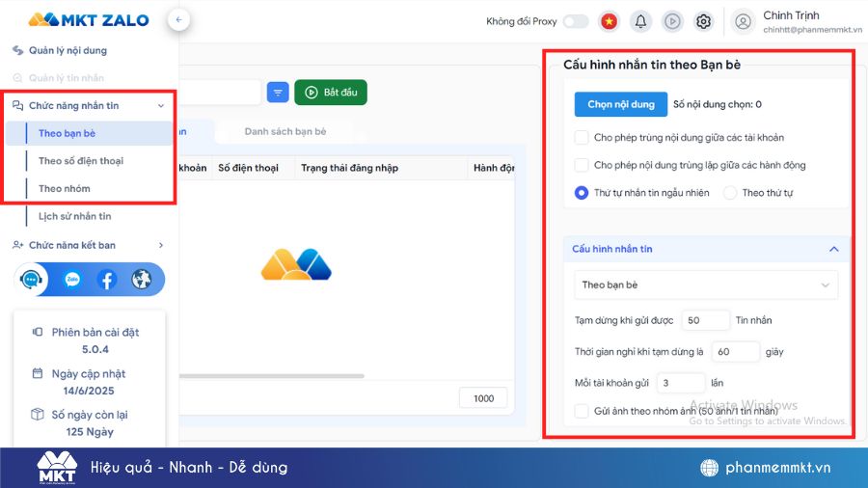The image size is (868, 488).
Task: Collapse sidebar with the back arrow icon
Action: pos(178,19)
